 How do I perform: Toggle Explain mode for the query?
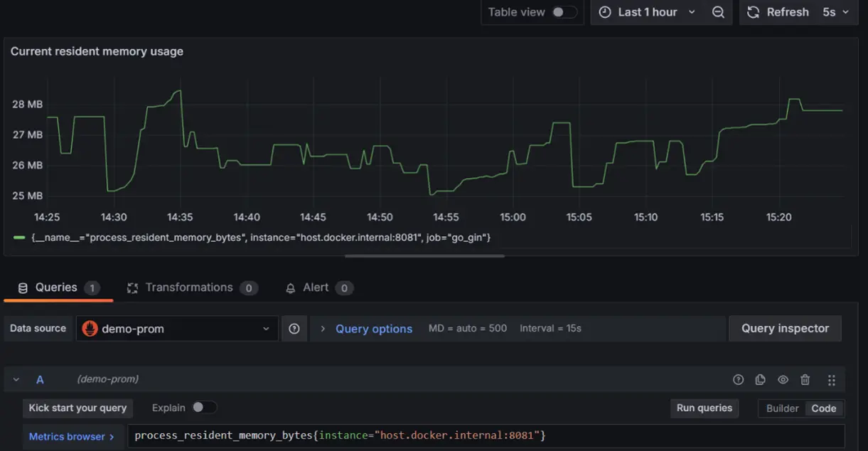tap(205, 407)
